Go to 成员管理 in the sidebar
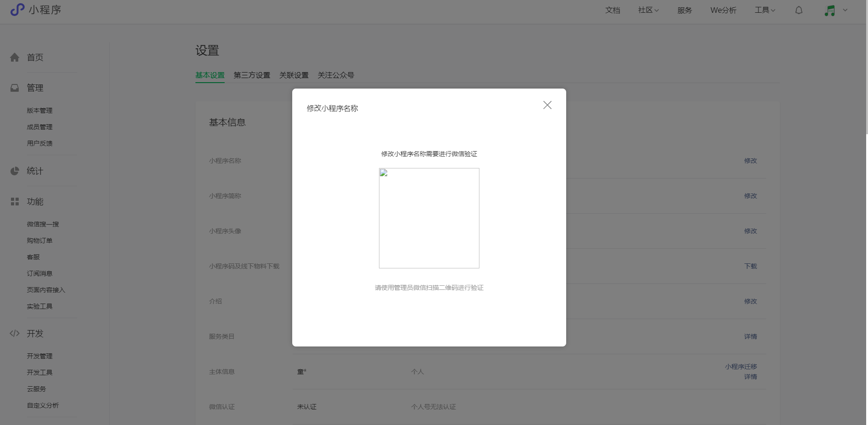 pyautogui.click(x=40, y=127)
